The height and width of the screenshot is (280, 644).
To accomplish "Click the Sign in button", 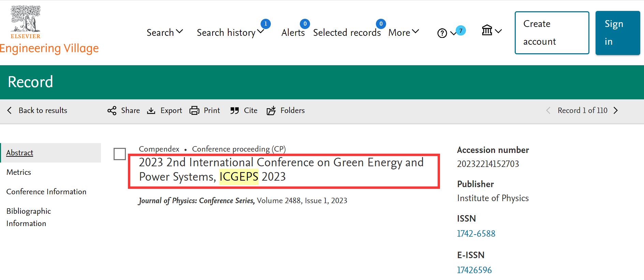I will pos(618,33).
